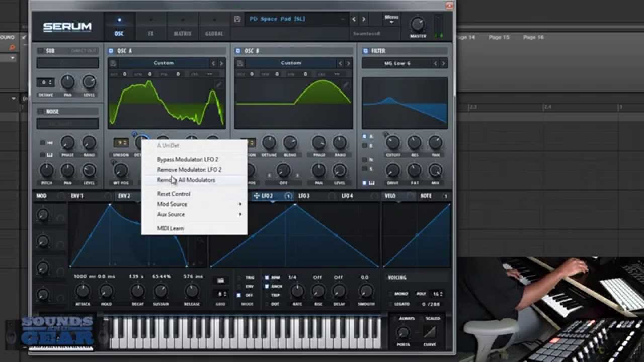Switch to the GLOBAL tab
Screen dimensions: 644x362
(214, 27)
